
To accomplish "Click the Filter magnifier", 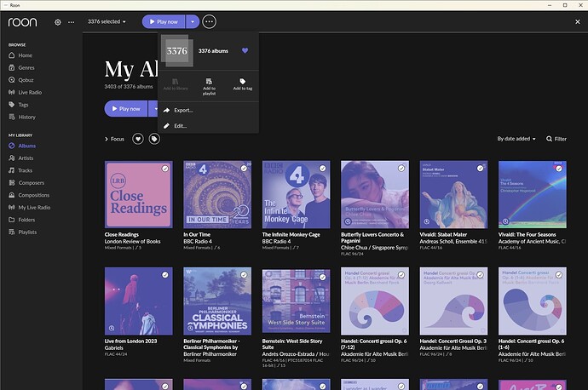I will [x=549, y=139].
